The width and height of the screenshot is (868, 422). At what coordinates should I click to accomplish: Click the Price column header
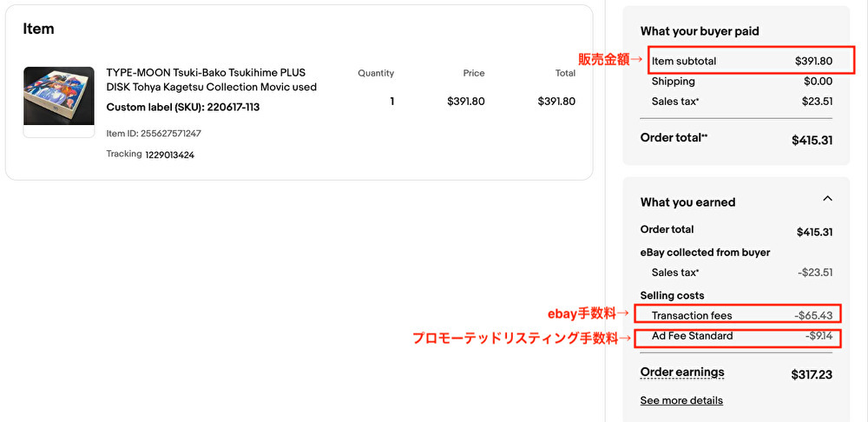pos(474,74)
